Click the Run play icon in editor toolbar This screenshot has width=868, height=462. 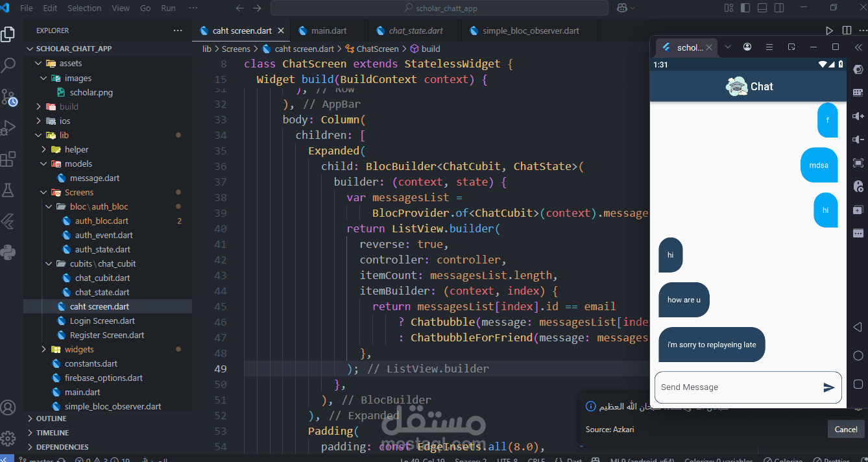pos(829,30)
